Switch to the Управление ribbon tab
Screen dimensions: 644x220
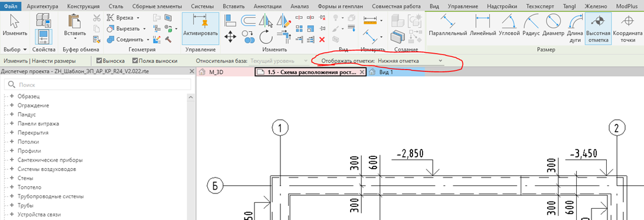[463, 6]
